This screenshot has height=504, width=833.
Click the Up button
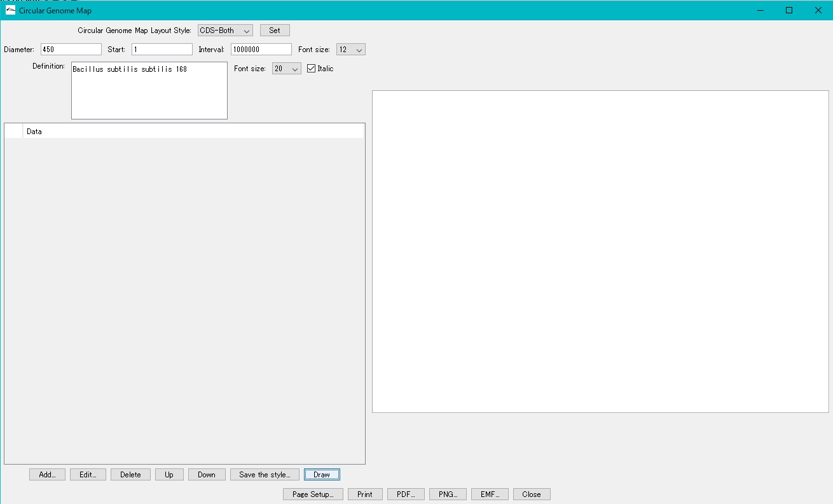169,475
